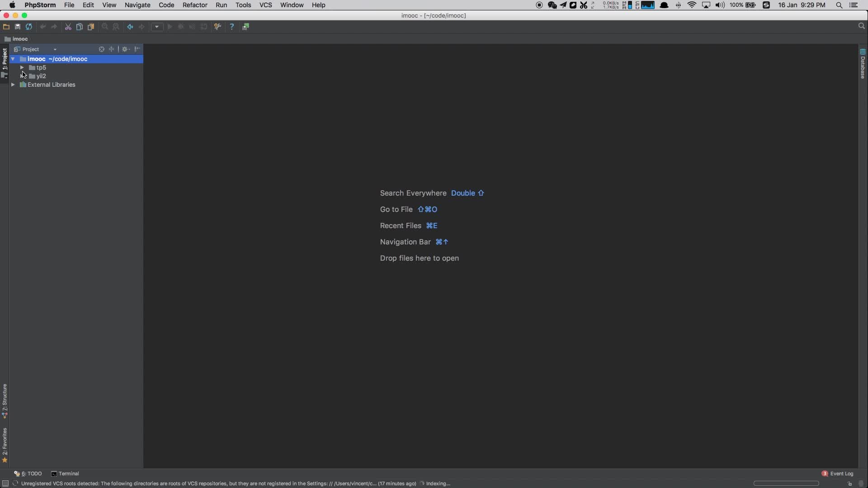Click the Debug bug icon

[181, 27]
